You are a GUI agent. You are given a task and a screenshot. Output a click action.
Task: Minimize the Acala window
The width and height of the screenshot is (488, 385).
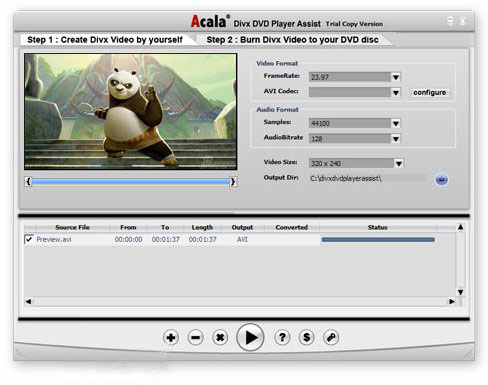pyautogui.click(x=450, y=21)
